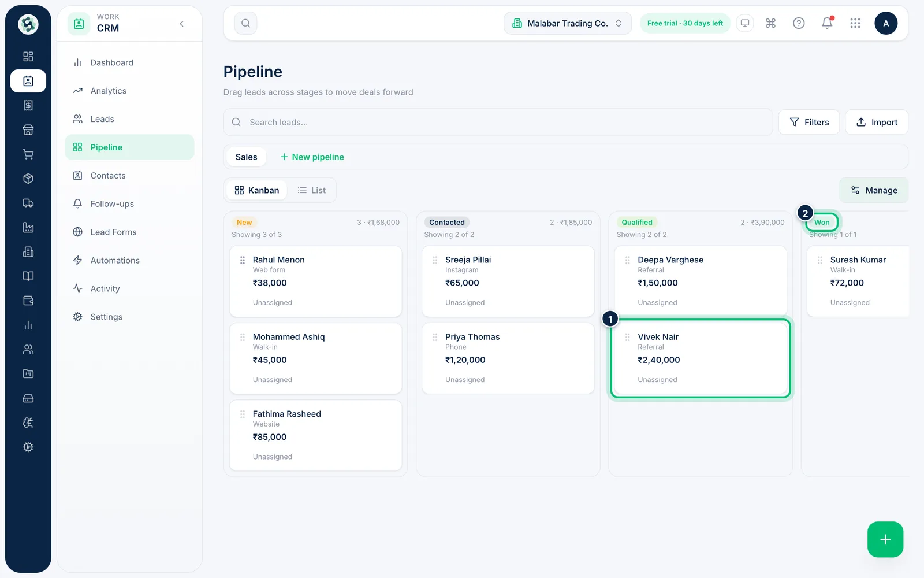Open Manage pipeline options
This screenshot has width=924, height=578.
click(x=874, y=190)
